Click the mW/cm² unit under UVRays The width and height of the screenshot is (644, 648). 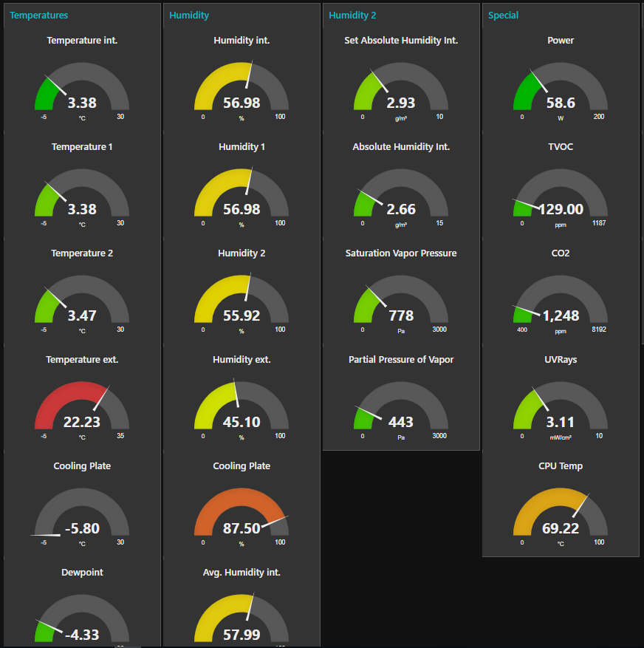click(x=561, y=437)
